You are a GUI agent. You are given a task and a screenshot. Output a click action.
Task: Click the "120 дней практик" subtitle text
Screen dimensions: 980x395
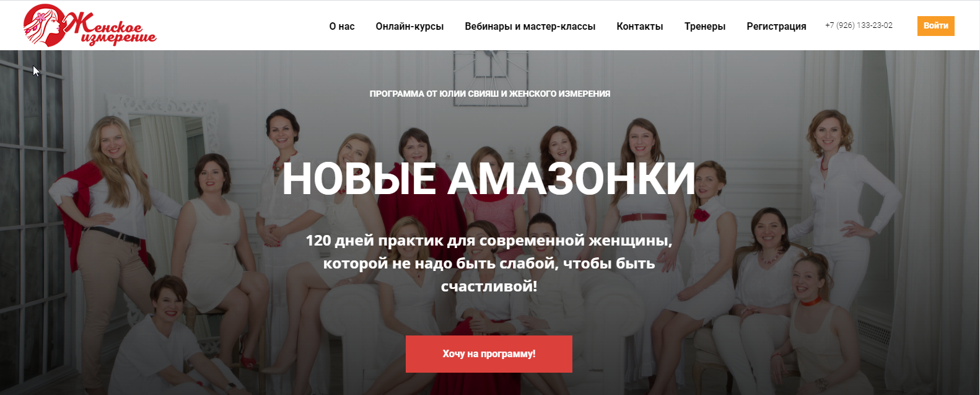point(489,264)
